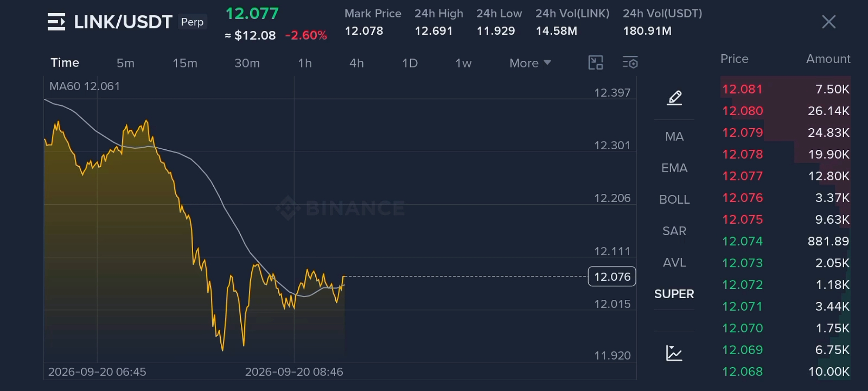Open the market list menu icon
Screen dimensions: 868x391
56,22
